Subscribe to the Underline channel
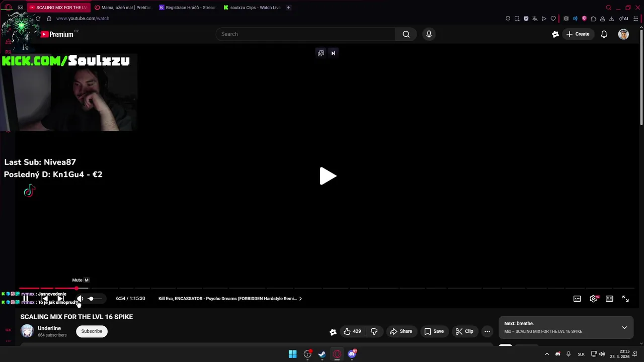The height and width of the screenshot is (362, 644). tap(92, 331)
